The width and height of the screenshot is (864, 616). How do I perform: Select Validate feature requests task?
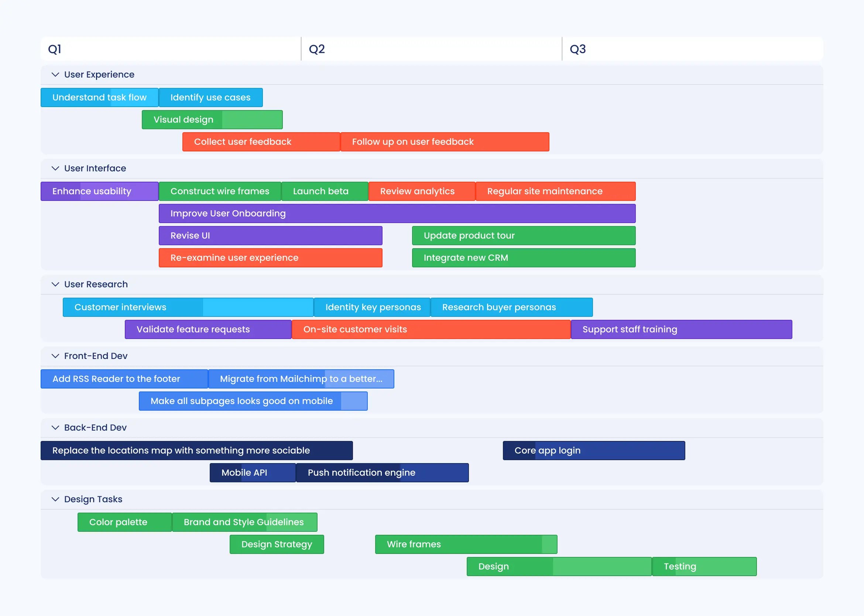pyautogui.click(x=208, y=330)
